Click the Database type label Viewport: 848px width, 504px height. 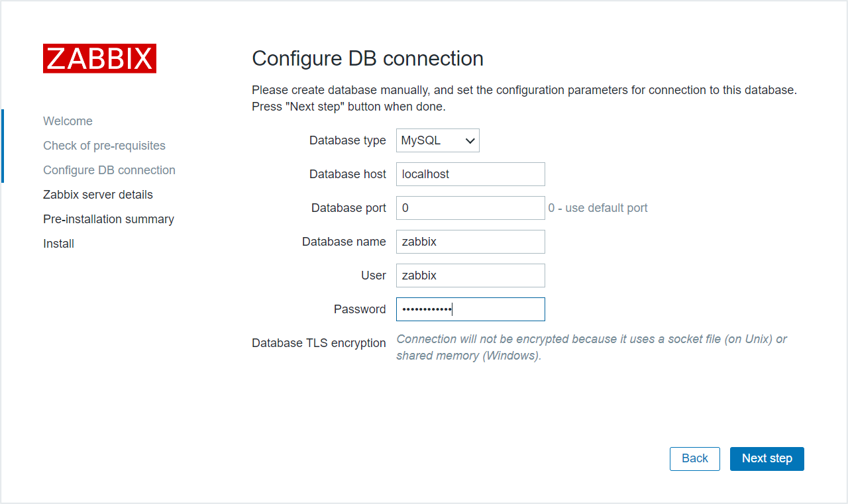tap(347, 140)
